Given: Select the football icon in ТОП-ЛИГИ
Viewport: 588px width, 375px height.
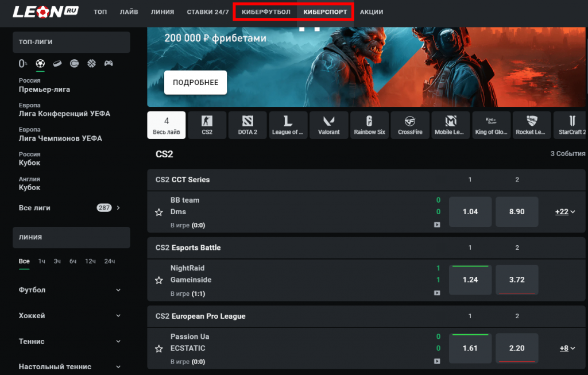Looking at the screenshot, I should 40,63.
